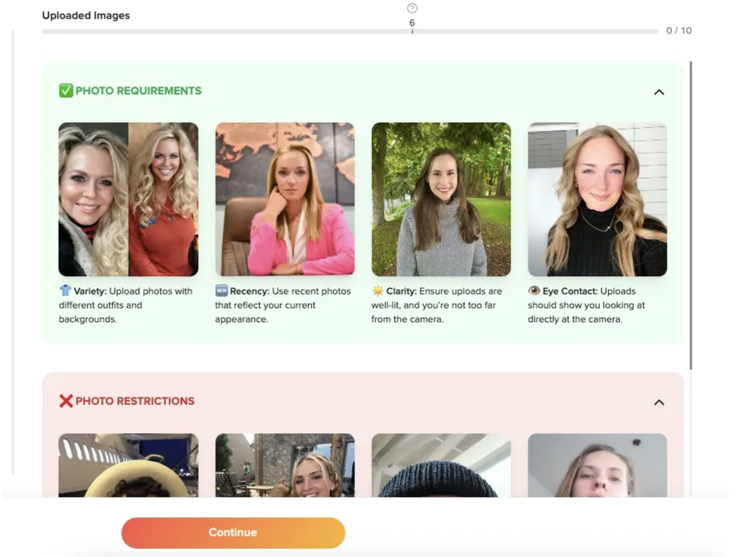This screenshot has width=756, height=557.
Task: Click the Eye Contact description text
Action: pos(586,305)
